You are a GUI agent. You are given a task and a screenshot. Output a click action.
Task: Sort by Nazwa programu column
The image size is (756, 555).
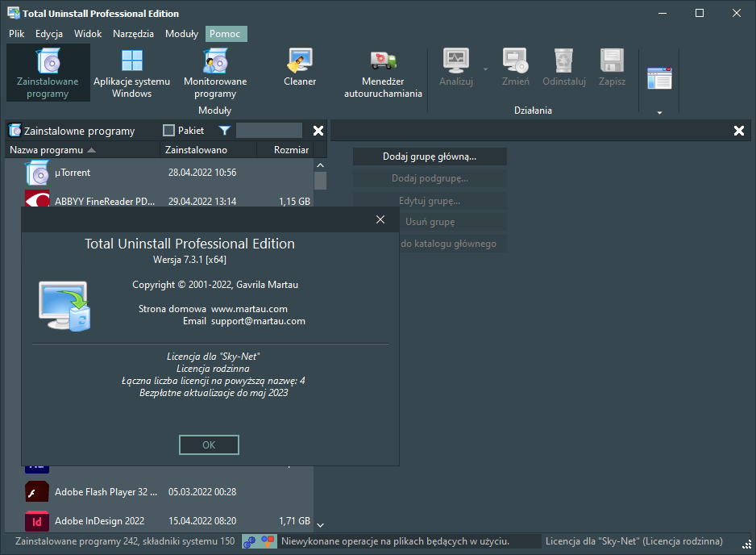[82, 150]
